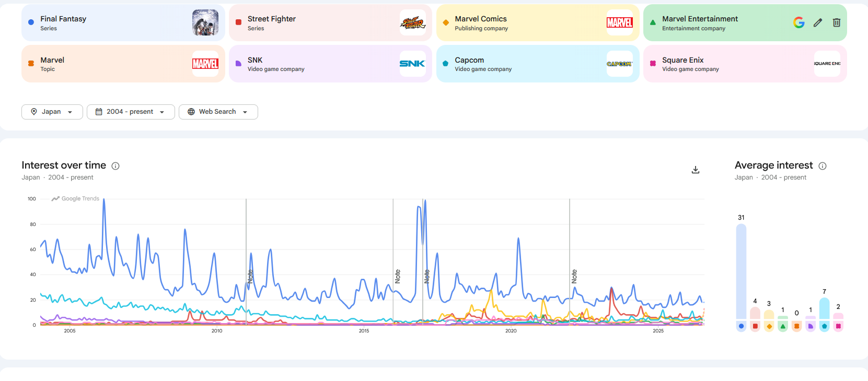This screenshot has height=381, width=868.
Task: Click the "Final Fantasy" term title
Action: [63, 19]
